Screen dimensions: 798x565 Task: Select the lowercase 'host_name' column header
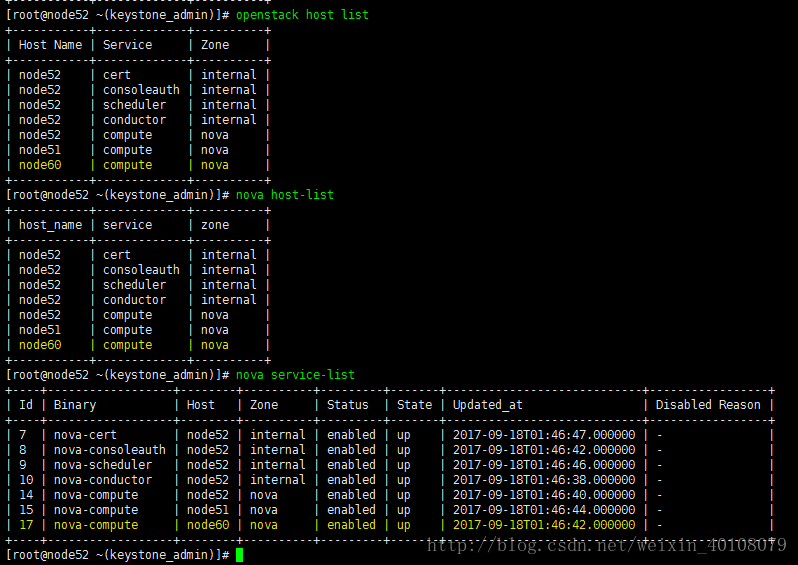click(50, 225)
